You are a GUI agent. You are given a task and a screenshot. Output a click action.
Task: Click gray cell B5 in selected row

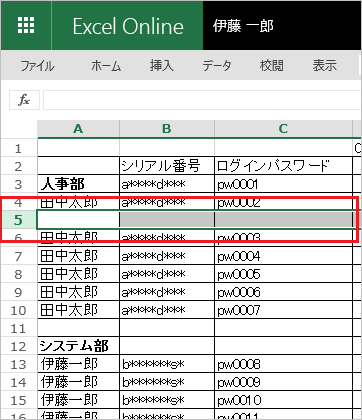click(167, 220)
